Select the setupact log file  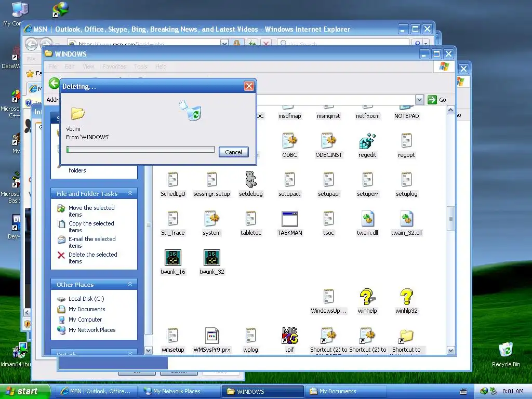point(289,180)
